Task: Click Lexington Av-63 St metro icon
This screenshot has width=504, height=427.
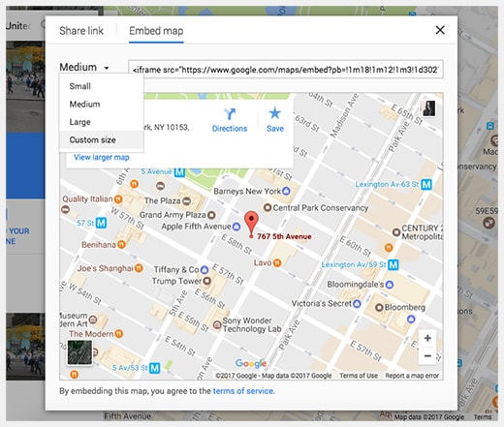Action: [426, 185]
